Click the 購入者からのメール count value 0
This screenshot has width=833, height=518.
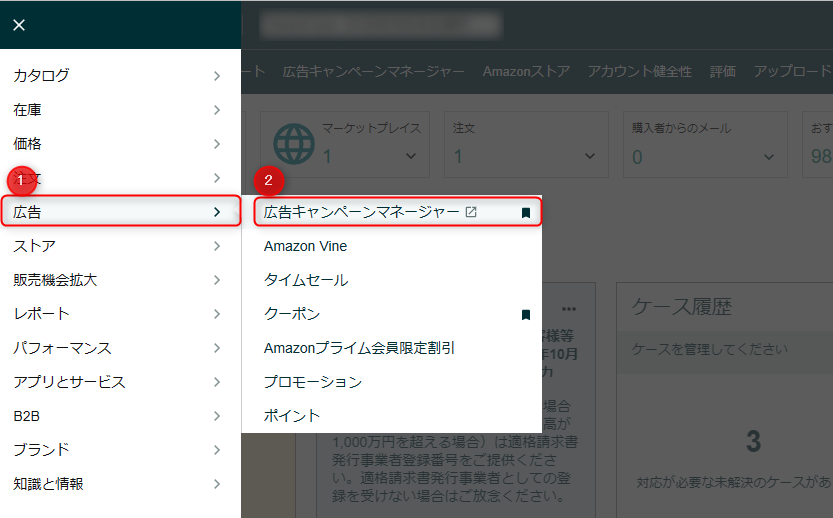[638, 157]
